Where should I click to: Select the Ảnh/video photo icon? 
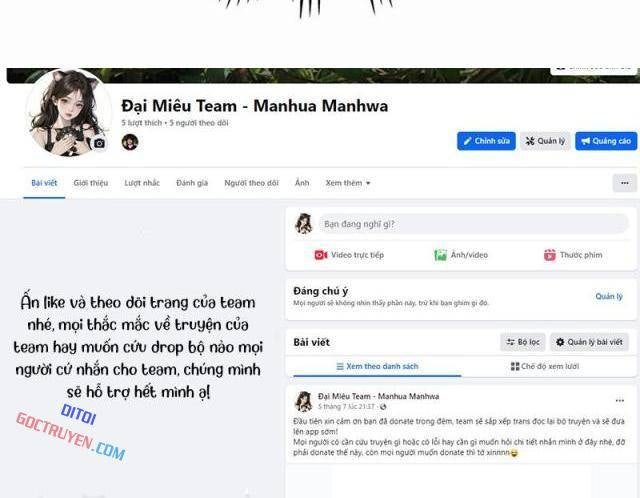coord(440,255)
